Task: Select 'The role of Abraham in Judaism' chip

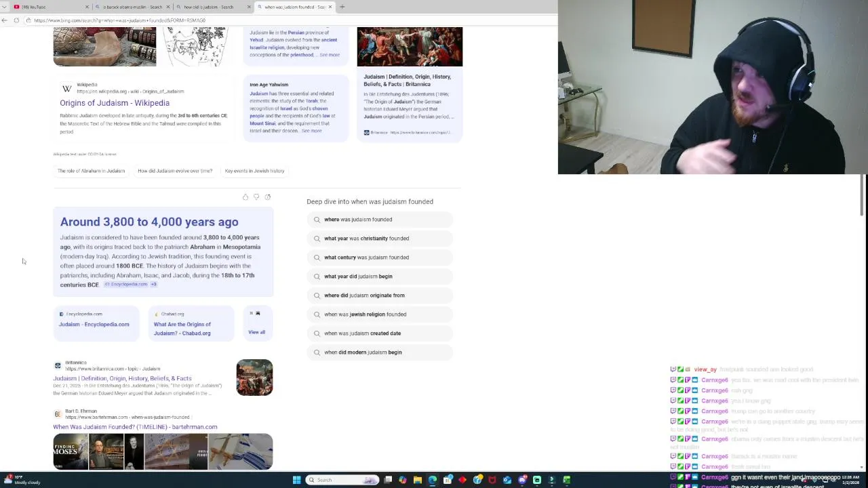Action: (91, 171)
